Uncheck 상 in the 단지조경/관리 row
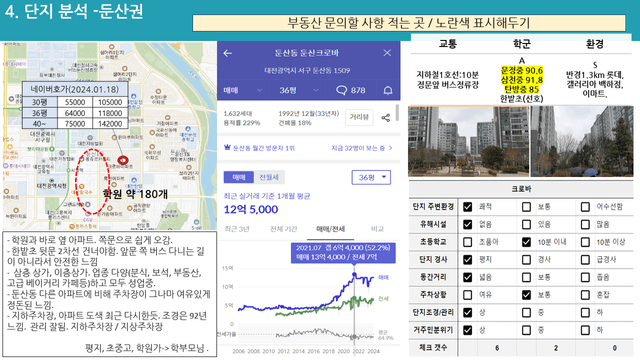 coord(467,313)
